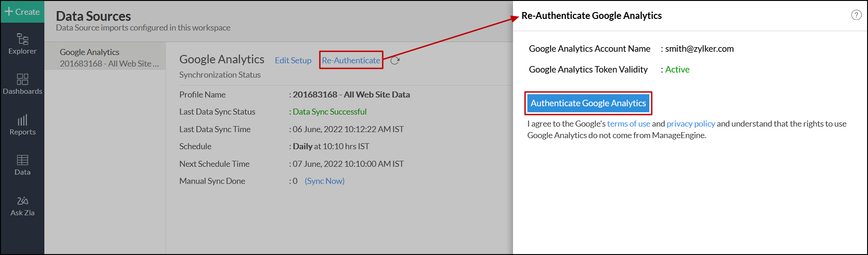Select the Google Analytics data source entry
Viewport: 868px width, 255px height.
(x=105, y=58)
